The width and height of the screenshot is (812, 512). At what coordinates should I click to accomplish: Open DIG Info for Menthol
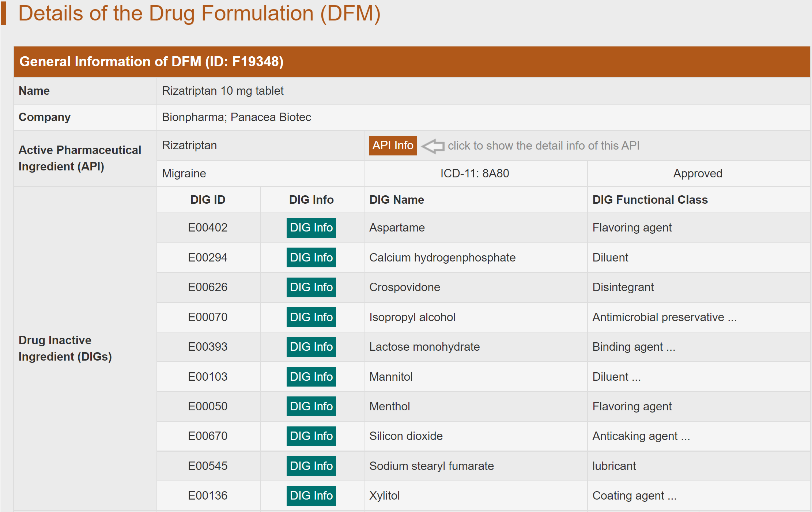pos(311,406)
